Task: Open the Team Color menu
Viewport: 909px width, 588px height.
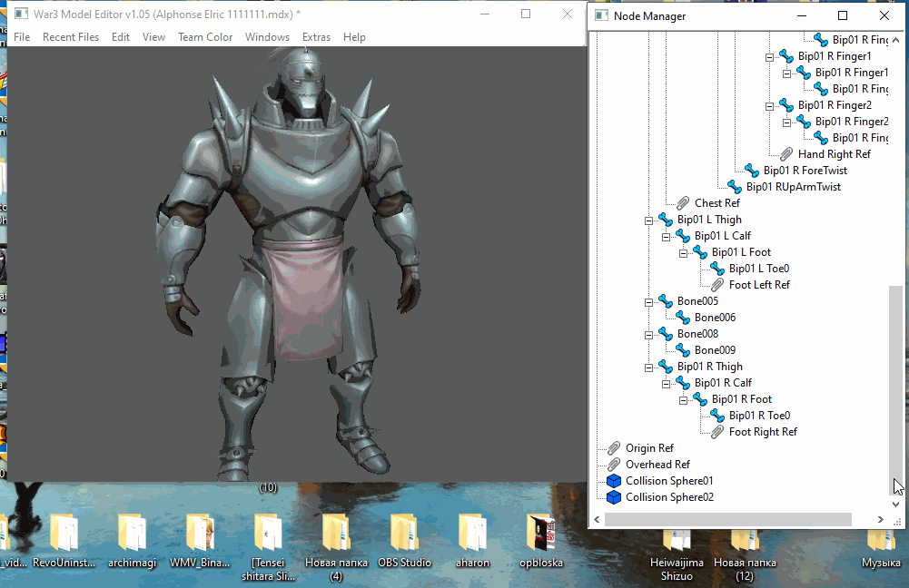Action: coord(205,37)
